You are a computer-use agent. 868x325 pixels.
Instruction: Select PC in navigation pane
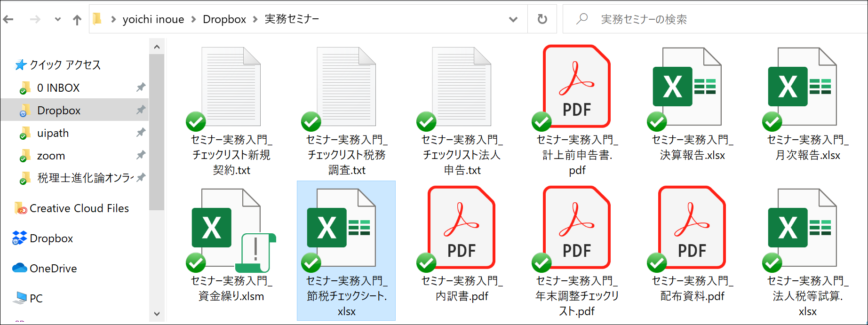[36, 299]
